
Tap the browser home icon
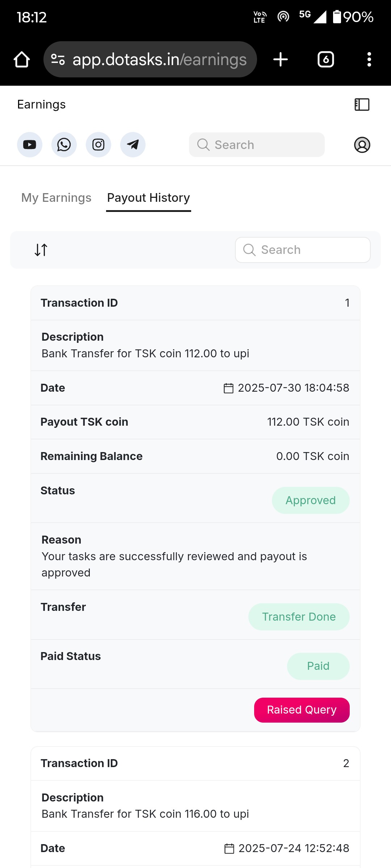point(22,59)
